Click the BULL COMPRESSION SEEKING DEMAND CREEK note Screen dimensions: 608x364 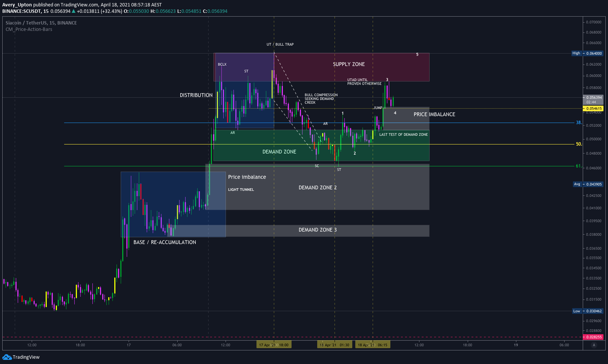[321, 99]
